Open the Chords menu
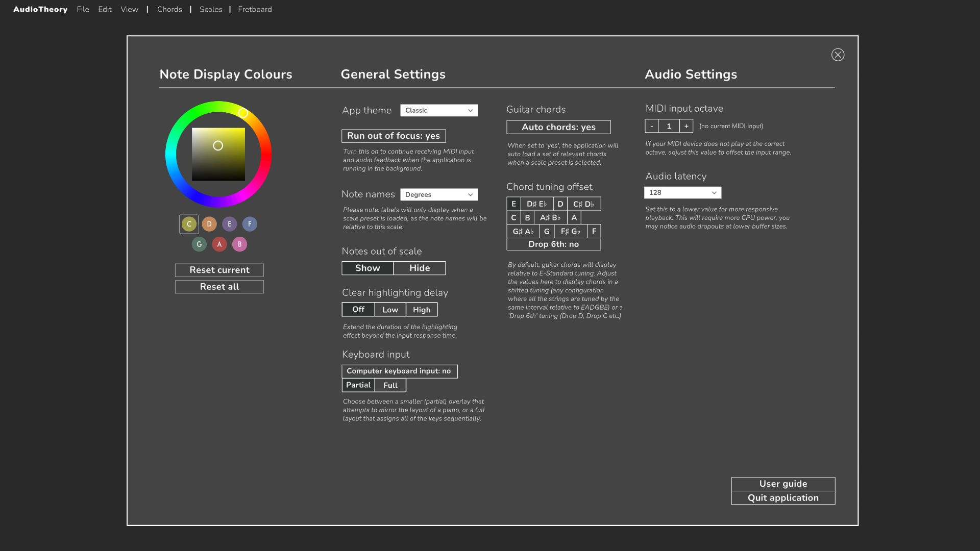The height and width of the screenshot is (551, 980). pos(169,9)
